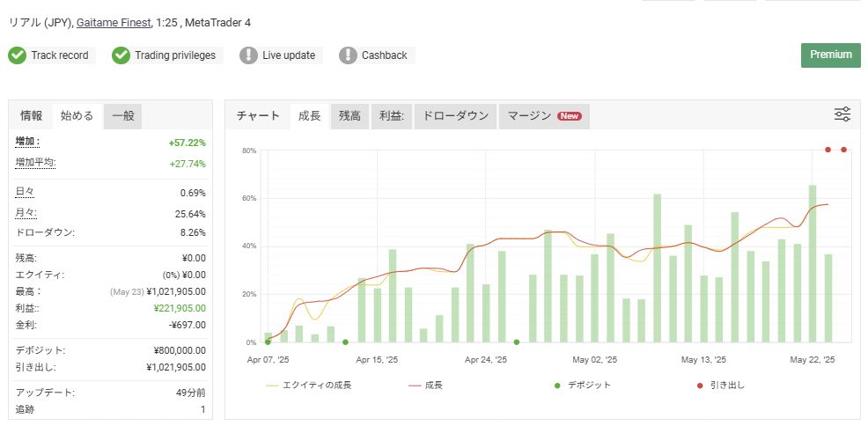Open the チャート tab
868x426 pixels.
coord(258,116)
